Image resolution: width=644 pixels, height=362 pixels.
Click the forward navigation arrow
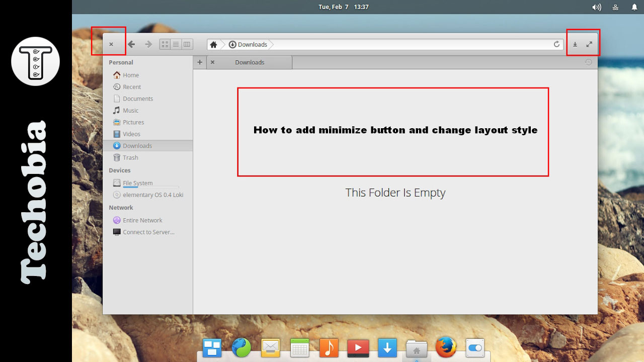pyautogui.click(x=148, y=44)
